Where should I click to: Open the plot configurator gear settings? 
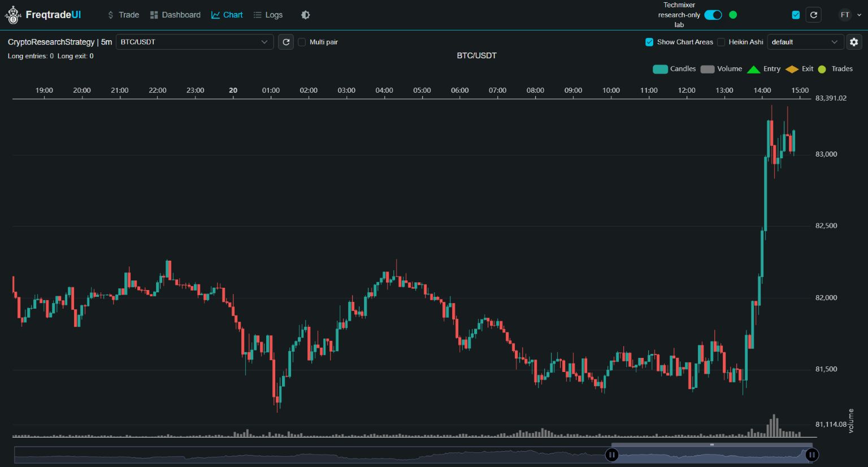tap(854, 42)
